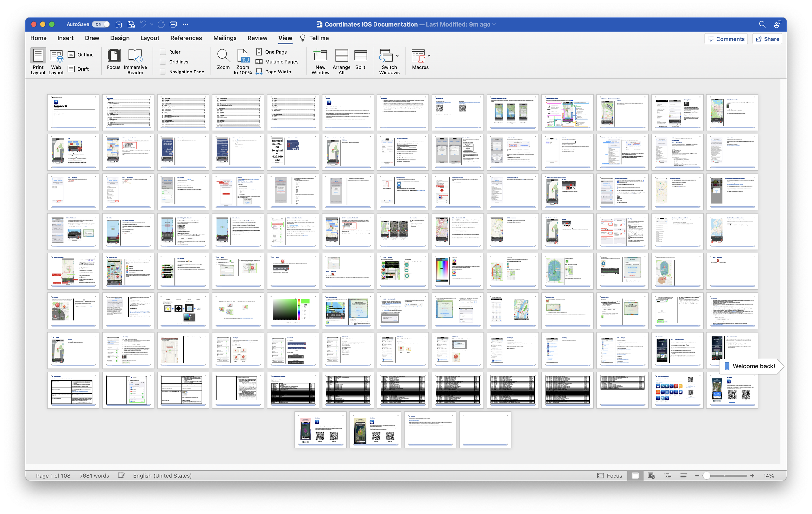
Task: Click Arrange All windows icon
Action: point(341,56)
